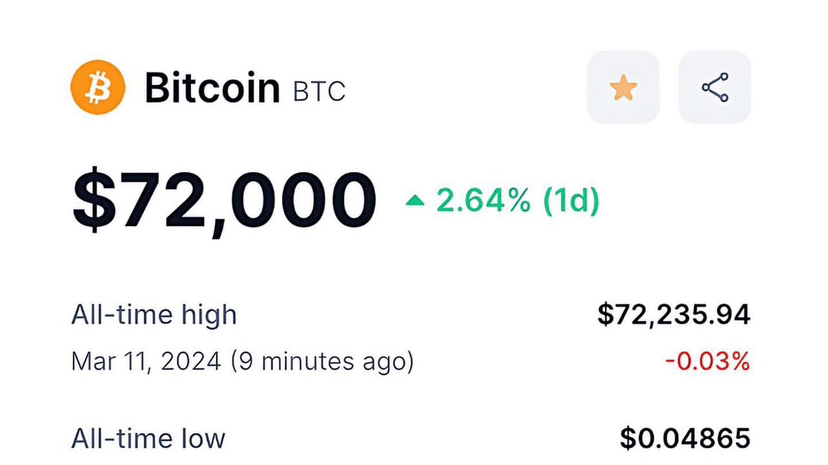Click the $0.04865 all-time low value

coord(684,438)
